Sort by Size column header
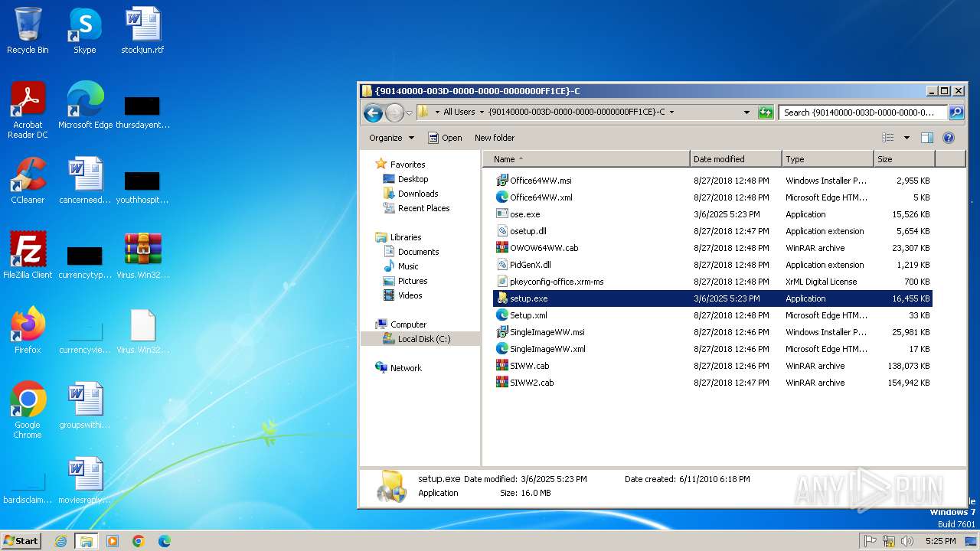980x551 pixels. point(904,159)
